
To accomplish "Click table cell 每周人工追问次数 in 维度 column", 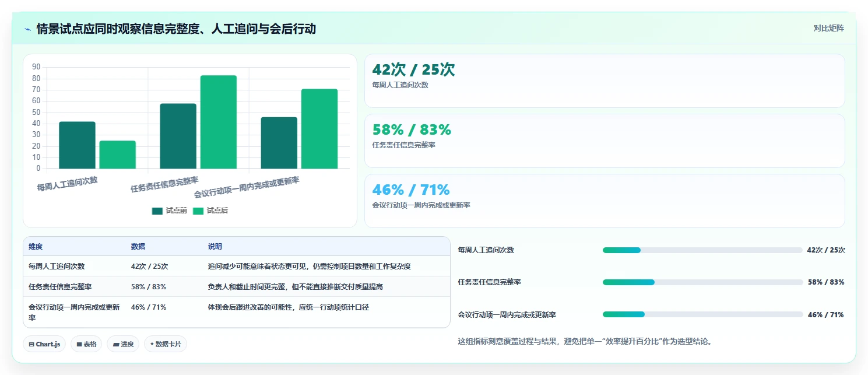I will 57,267.
